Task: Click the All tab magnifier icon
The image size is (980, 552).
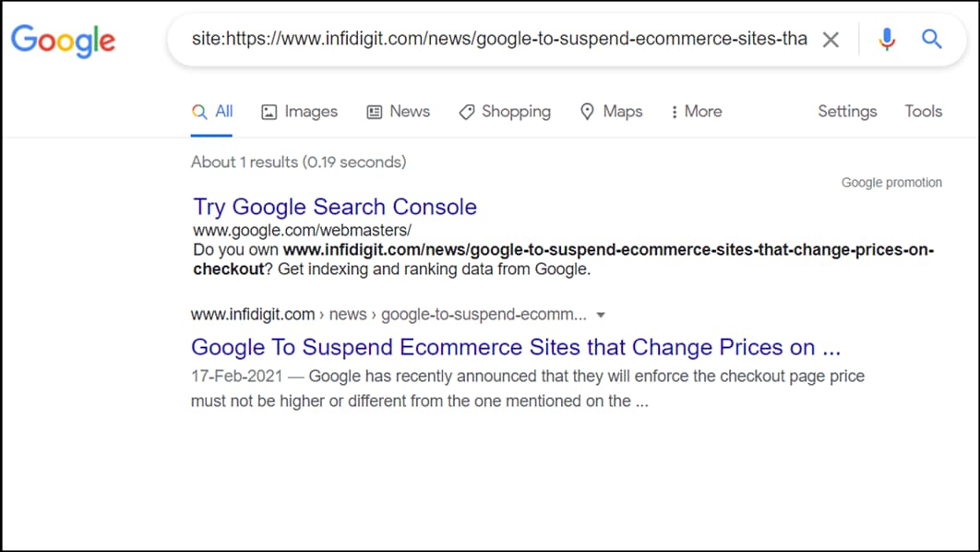Action: [x=199, y=112]
